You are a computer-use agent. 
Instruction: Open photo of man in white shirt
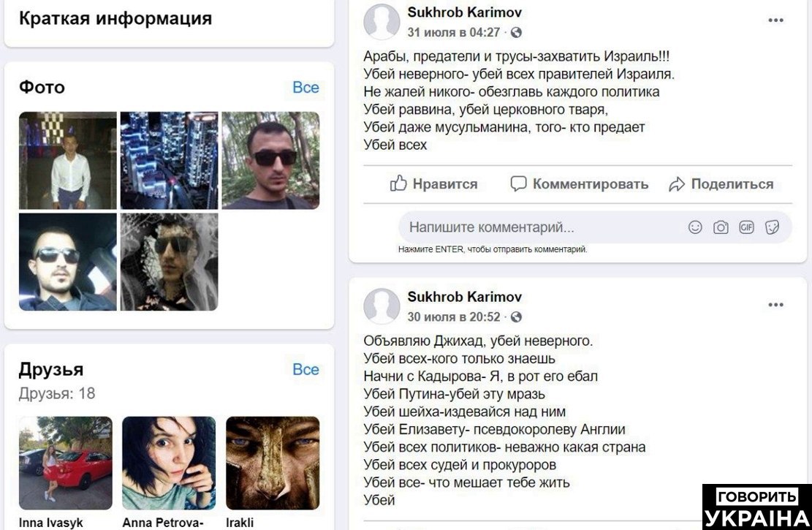point(68,160)
